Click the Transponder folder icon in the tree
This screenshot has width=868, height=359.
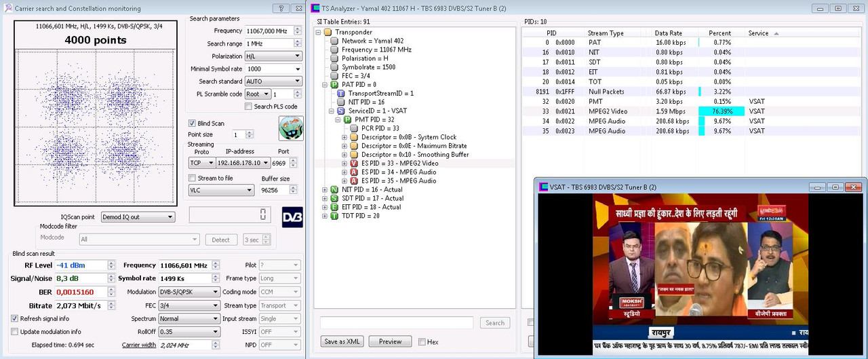(328, 32)
